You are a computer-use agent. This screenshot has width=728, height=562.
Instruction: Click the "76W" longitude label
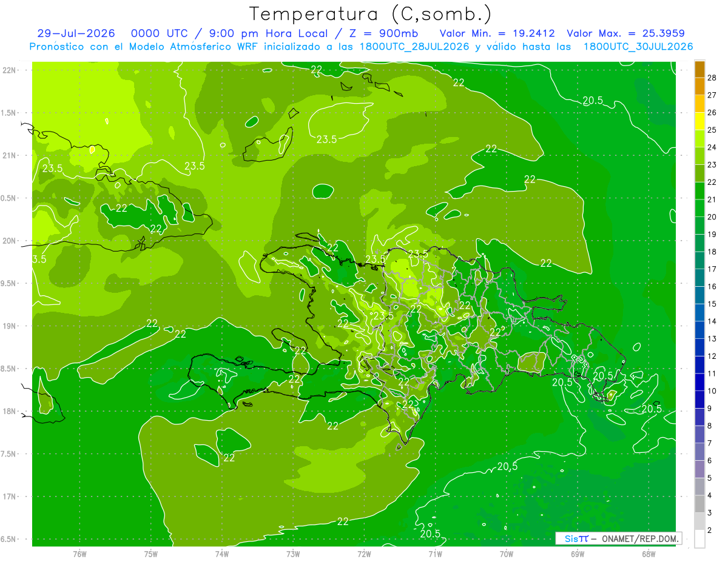(79, 554)
